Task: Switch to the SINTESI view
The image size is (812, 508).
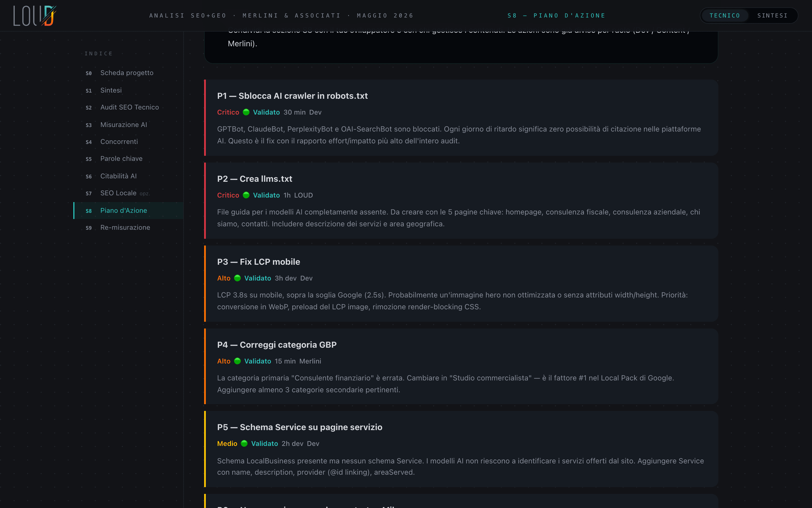Action: (x=773, y=16)
